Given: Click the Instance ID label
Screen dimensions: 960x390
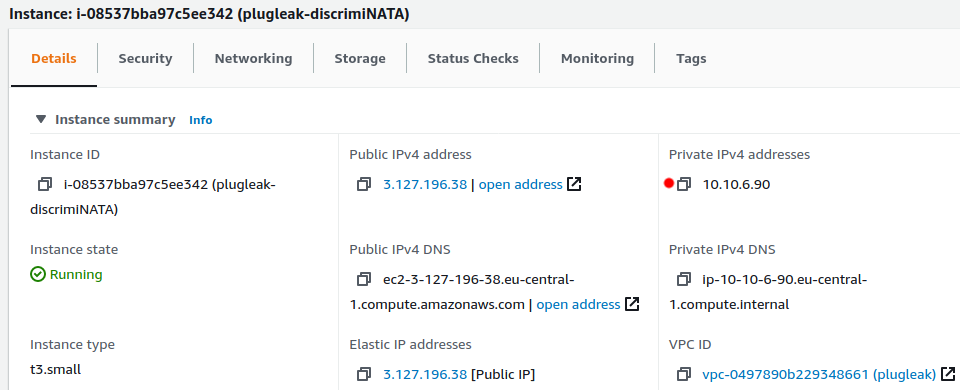Looking at the screenshot, I should pyautogui.click(x=65, y=154).
